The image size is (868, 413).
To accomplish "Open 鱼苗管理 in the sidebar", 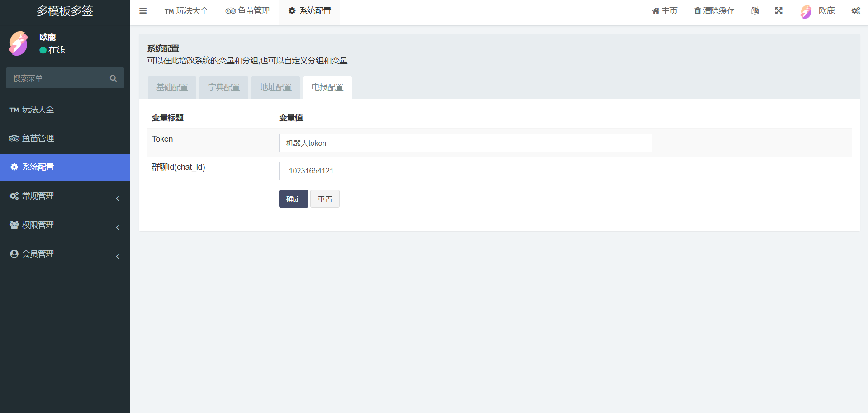I will [38, 139].
